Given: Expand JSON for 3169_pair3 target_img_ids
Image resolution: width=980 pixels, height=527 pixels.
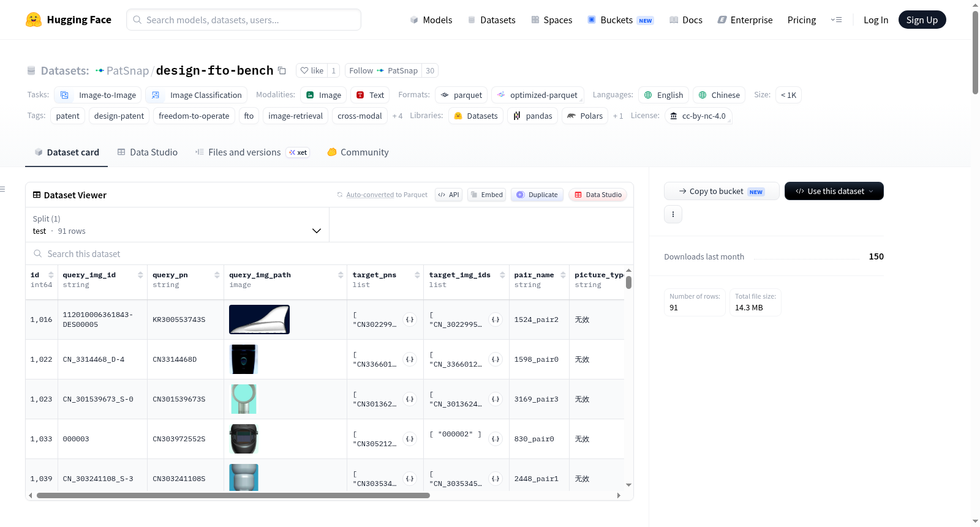Looking at the screenshot, I should [x=496, y=399].
